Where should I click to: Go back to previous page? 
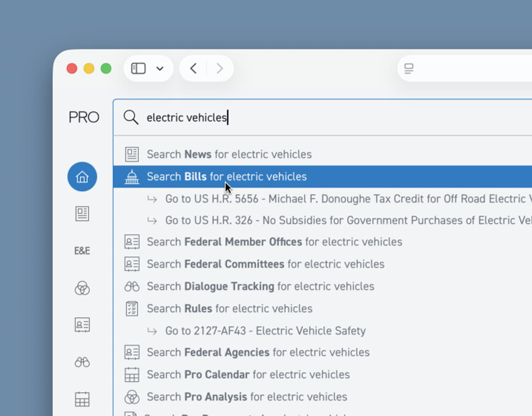coord(193,68)
